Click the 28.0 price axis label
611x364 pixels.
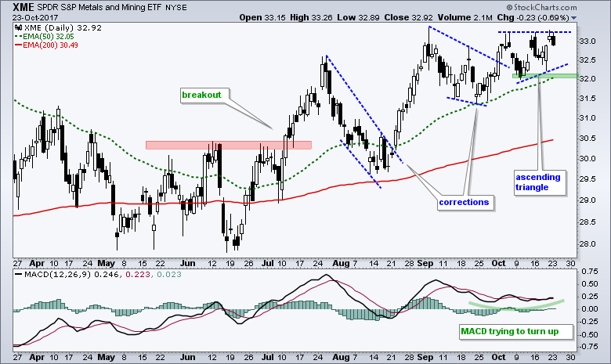pos(587,244)
